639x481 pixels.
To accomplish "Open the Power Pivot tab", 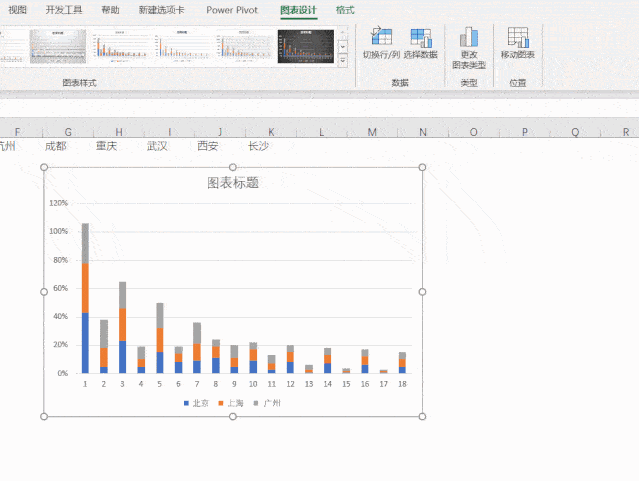I will (x=232, y=10).
